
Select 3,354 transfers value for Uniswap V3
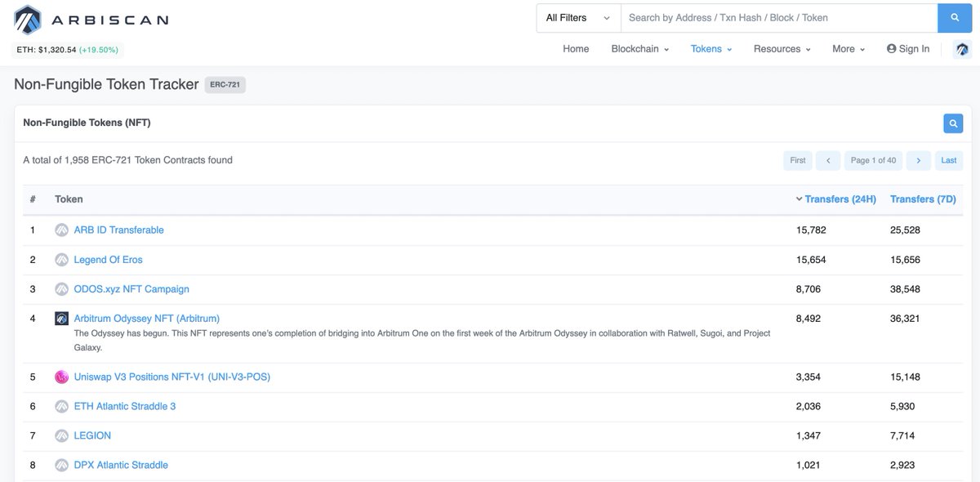click(x=808, y=377)
